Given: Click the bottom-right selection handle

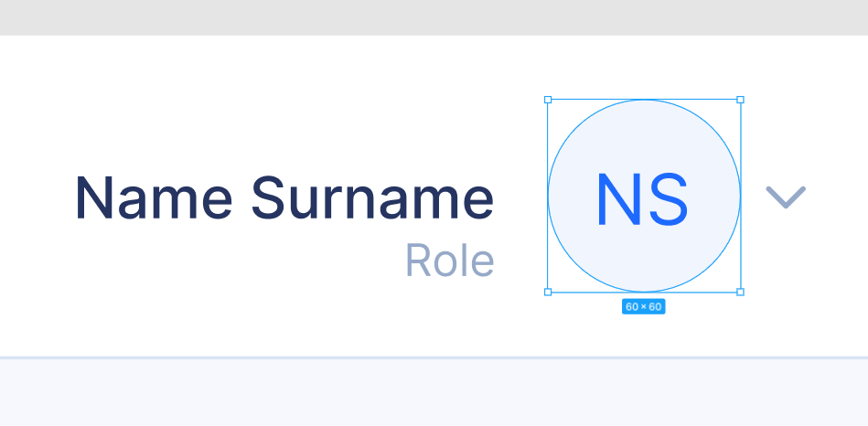Looking at the screenshot, I should coord(740,292).
